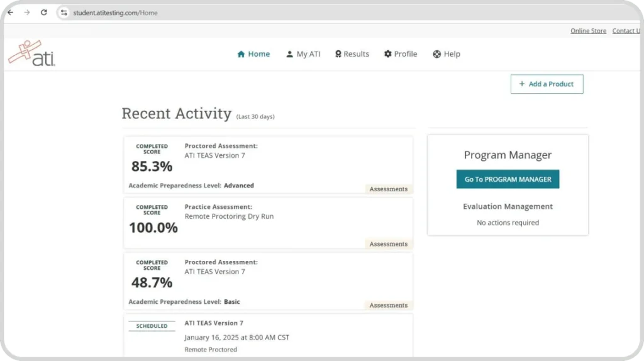Image resolution: width=644 pixels, height=361 pixels.
Task: Click the Recent Activity heading
Action: pos(177,113)
